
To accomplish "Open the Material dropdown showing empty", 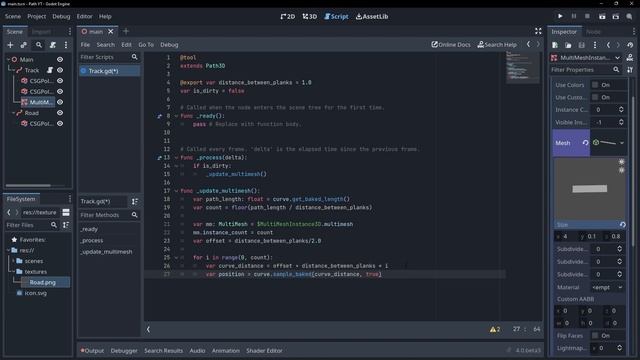I will point(607,287).
